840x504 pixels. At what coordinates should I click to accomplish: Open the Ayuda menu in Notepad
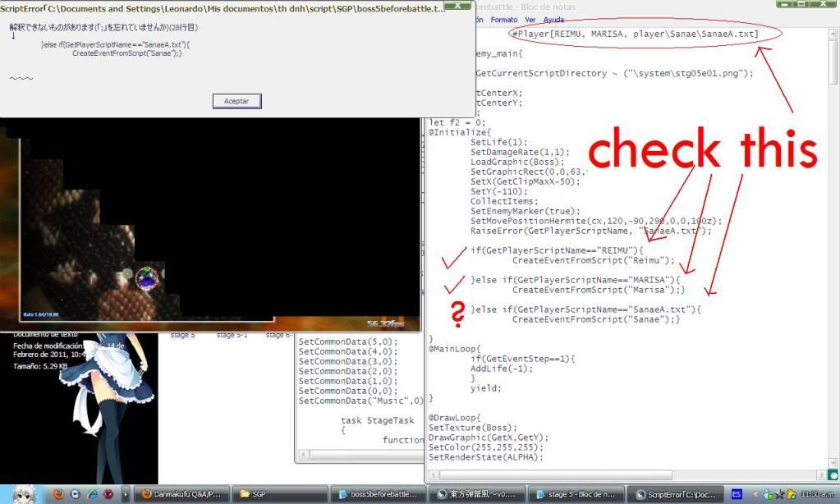click(x=553, y=19)
